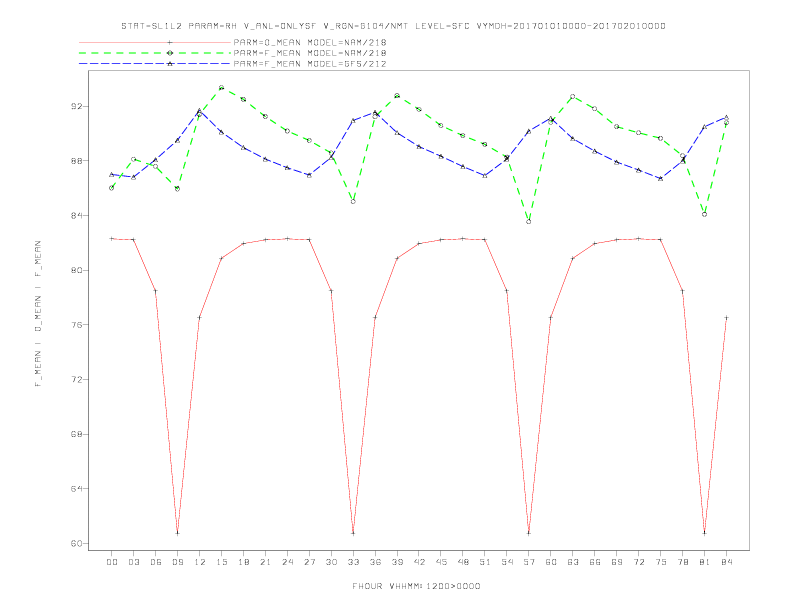Click the green line peak circle at hour 63

point(573,96)
